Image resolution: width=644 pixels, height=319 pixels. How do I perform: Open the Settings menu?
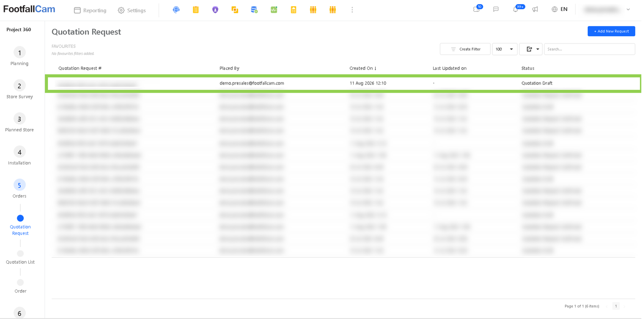132,10
